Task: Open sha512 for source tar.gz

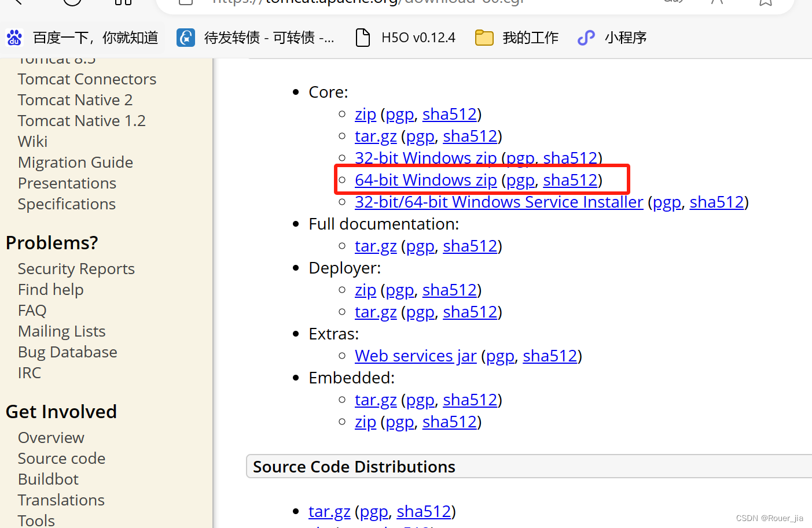Action: point(424,512)
